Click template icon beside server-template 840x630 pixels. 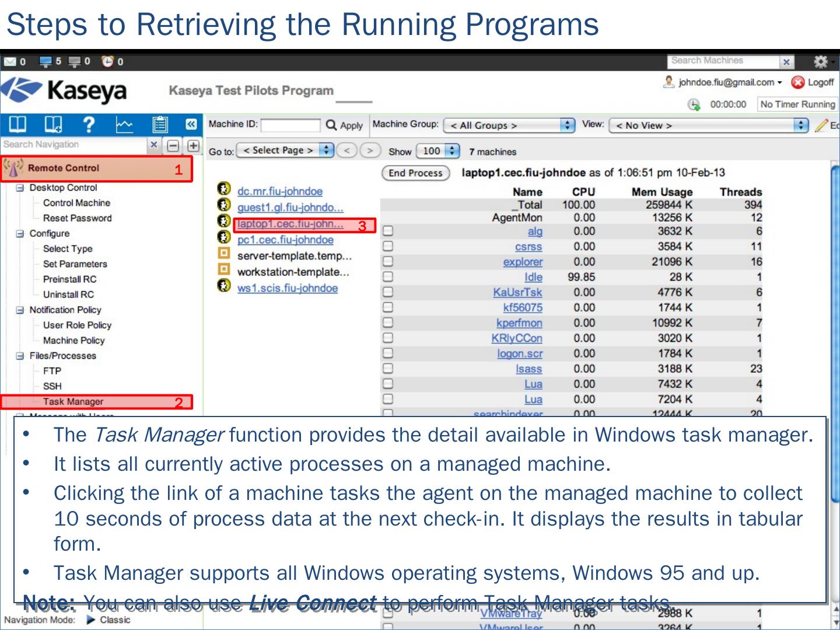[223, 253]
